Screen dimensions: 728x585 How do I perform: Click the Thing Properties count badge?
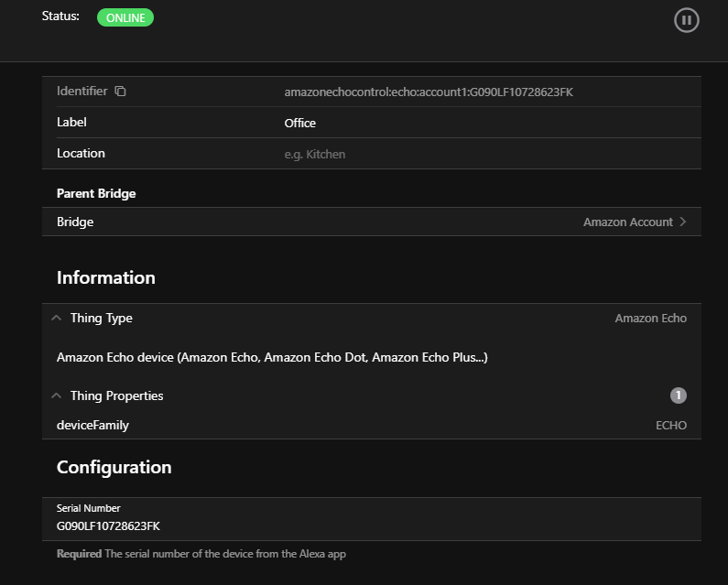[x=678, y=395]
